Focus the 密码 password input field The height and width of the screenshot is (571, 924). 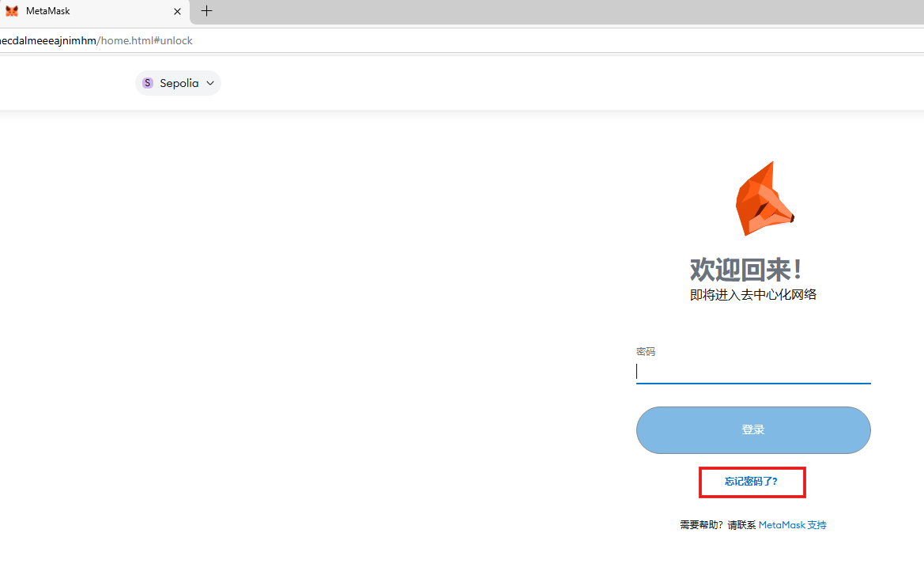752,371
